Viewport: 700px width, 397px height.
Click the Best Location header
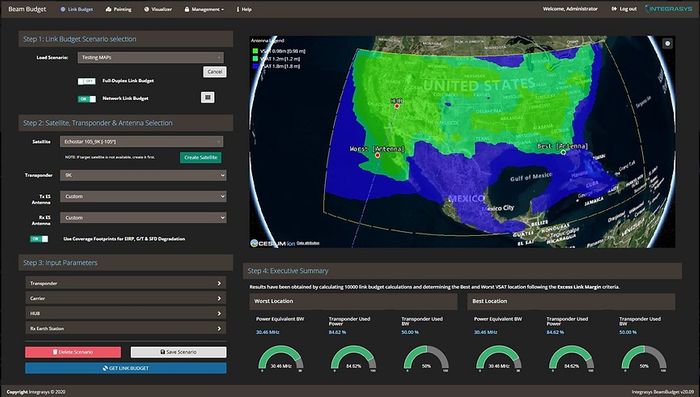pos(571,301)
